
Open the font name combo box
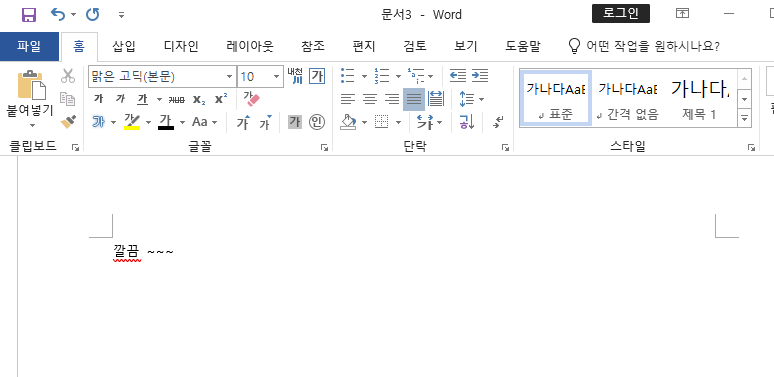pyautogui.click(x=162, y=76)
